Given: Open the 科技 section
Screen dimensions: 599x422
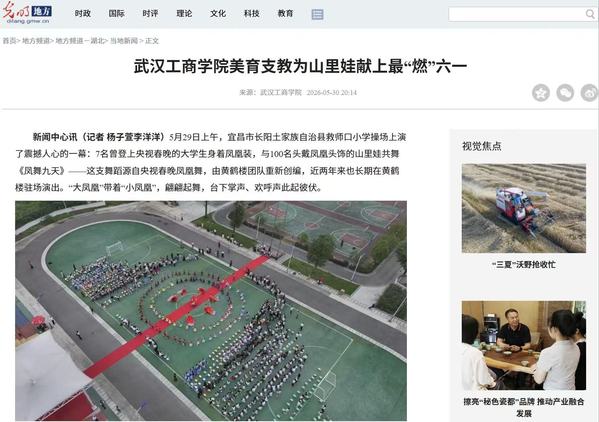Looking at the screenshot, I should [252, 13].
